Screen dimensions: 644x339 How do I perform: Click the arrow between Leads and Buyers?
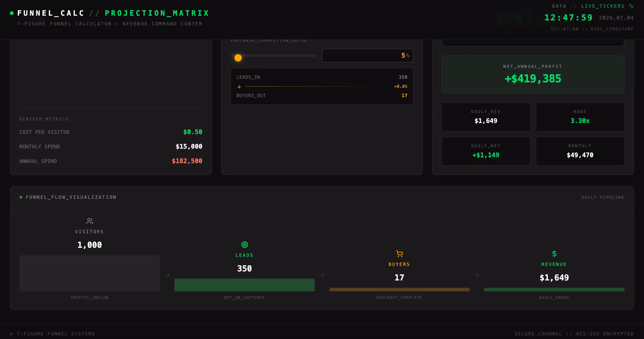pos(322,275)
